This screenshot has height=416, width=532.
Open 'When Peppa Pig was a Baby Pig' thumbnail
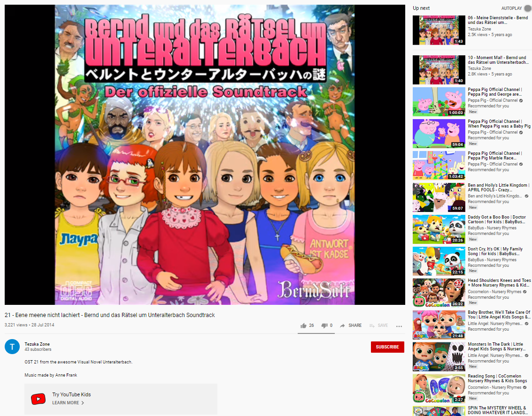439,134
